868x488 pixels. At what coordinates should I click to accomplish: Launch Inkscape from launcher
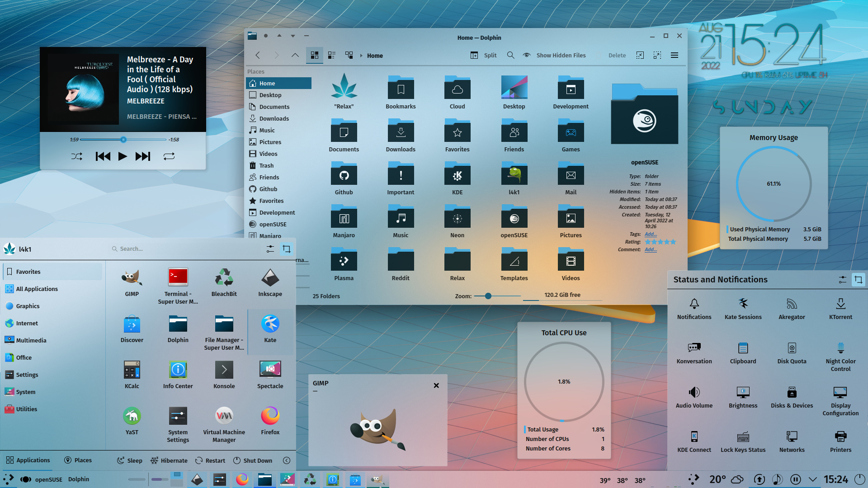pos(270,282)
